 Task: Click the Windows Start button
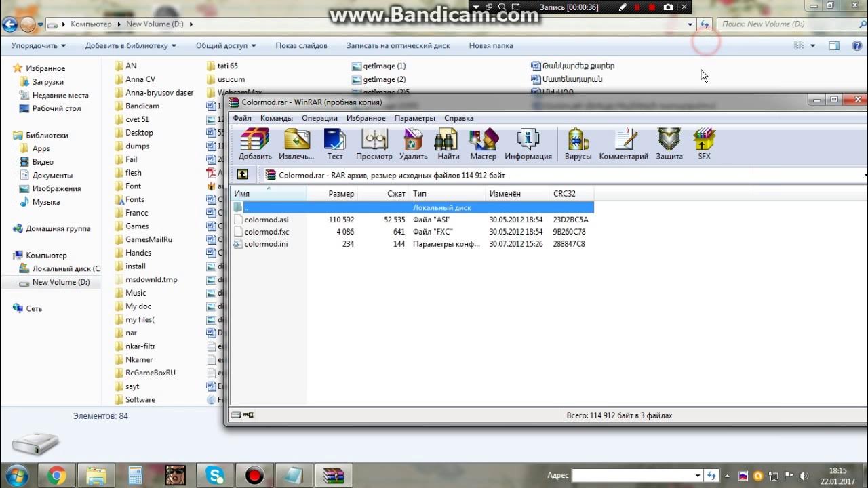[x=16, y=474]
